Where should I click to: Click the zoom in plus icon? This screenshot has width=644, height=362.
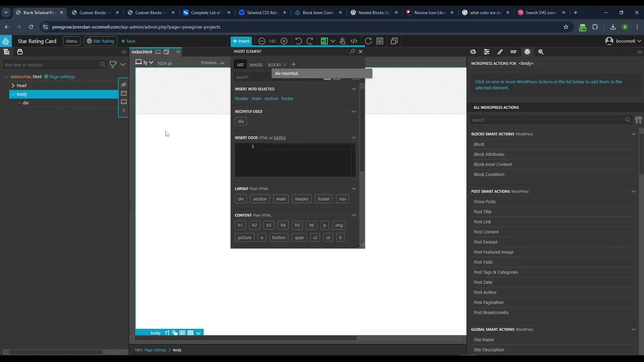coord(284,41)
